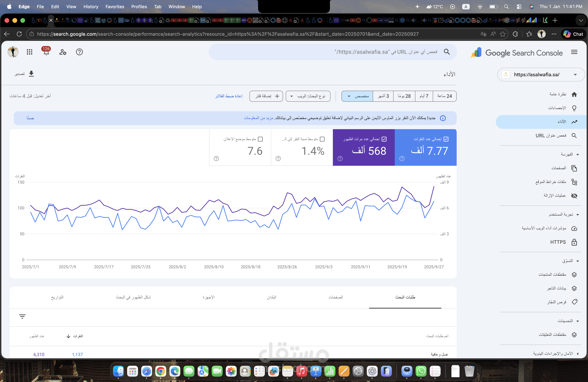
Task: Open the Google apps grid launcher
Action: point(30,52)
